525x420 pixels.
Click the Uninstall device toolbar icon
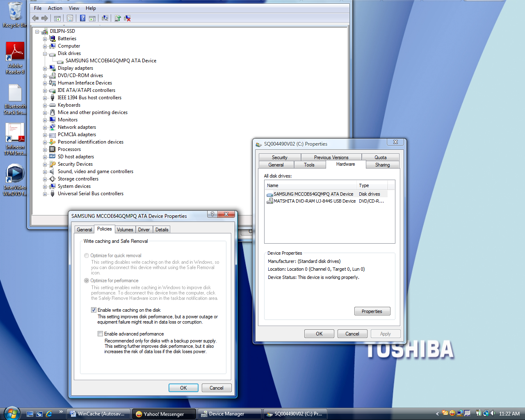128,18
